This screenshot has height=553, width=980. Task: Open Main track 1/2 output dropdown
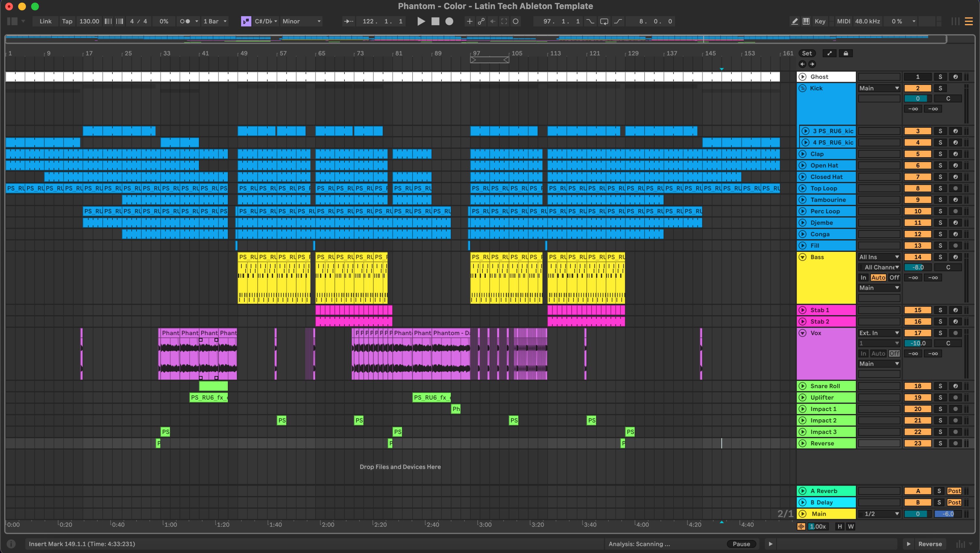tap(879, 513)
